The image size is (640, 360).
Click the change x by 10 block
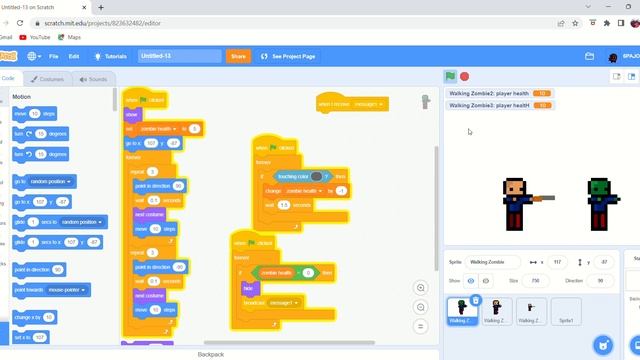click(x=34, y=317)
